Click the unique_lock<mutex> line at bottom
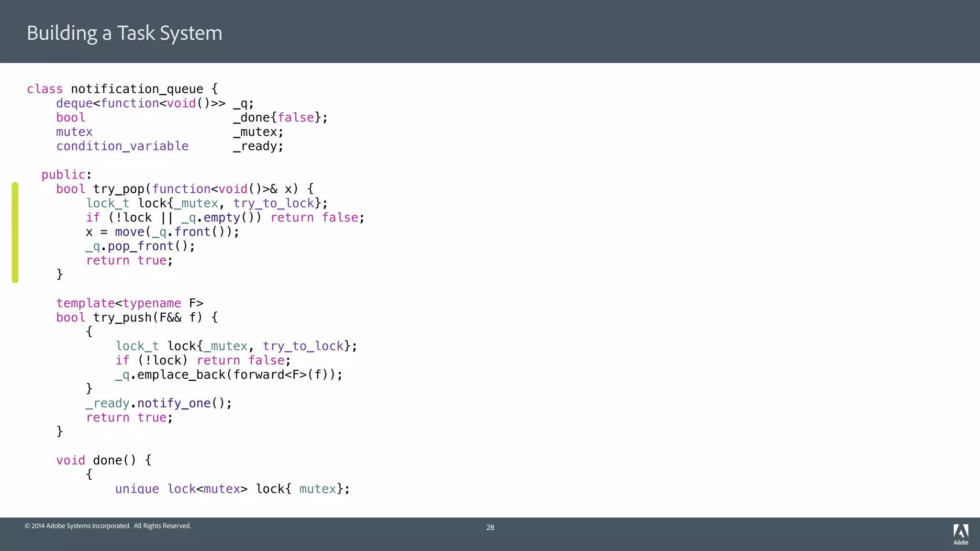 point(233,488)
